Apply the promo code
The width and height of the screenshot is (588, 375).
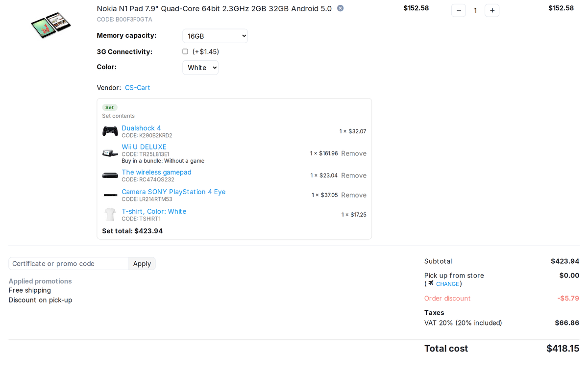(142, 264)
